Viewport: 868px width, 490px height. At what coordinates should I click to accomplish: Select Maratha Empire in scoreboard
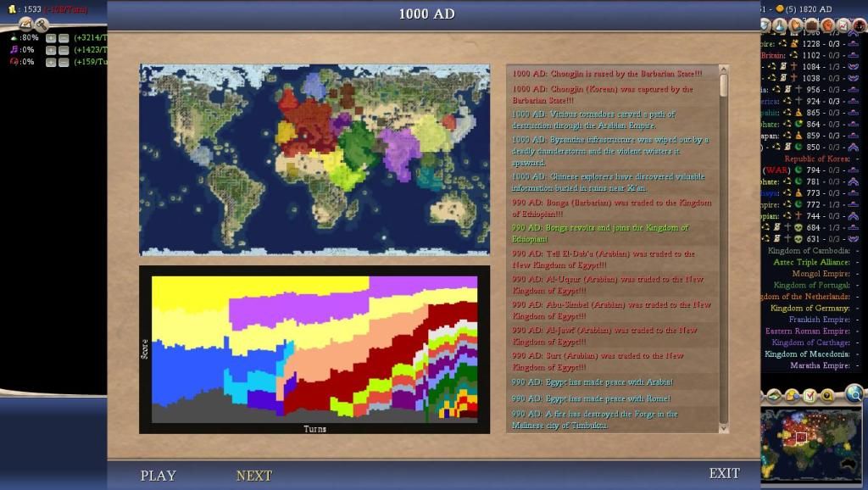(x=820, y=365)
